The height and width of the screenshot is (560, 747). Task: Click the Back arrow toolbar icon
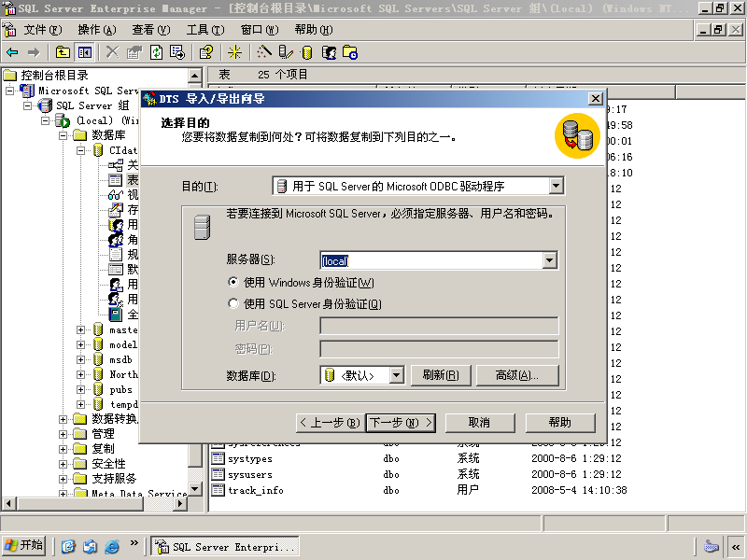(12, 52)
